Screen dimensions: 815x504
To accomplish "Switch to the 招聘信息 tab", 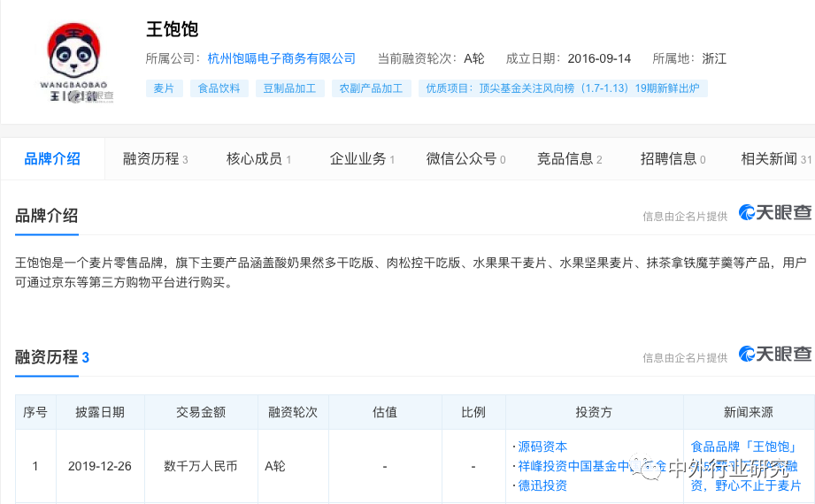I will (673, 159).
